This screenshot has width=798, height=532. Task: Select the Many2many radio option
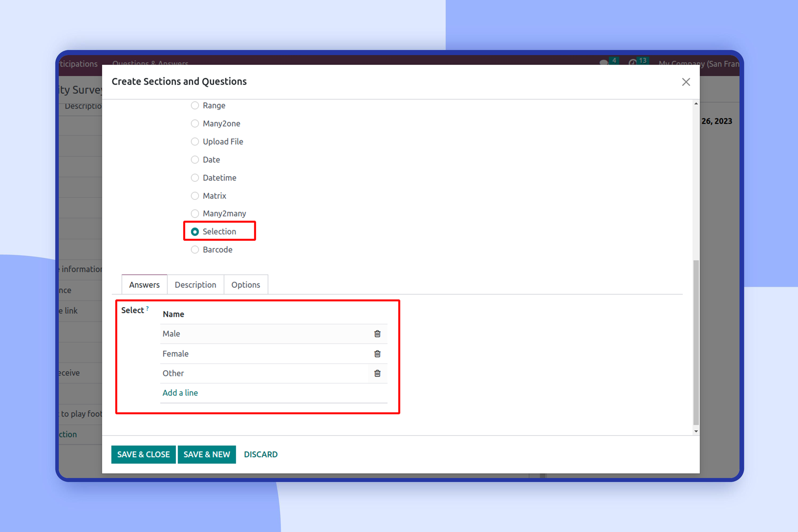click(195, 213)
